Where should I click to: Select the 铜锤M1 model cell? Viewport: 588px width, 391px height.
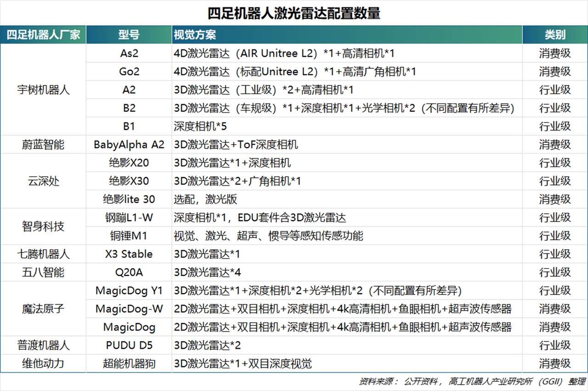click(x=129, y=236)
